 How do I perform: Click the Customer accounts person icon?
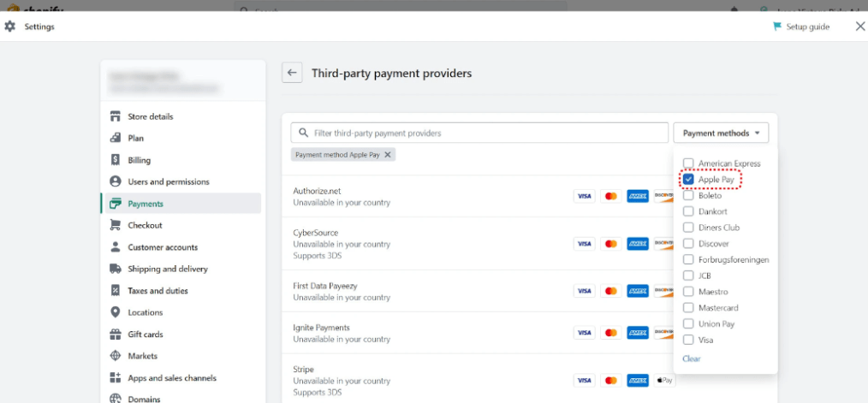point(116,247)
